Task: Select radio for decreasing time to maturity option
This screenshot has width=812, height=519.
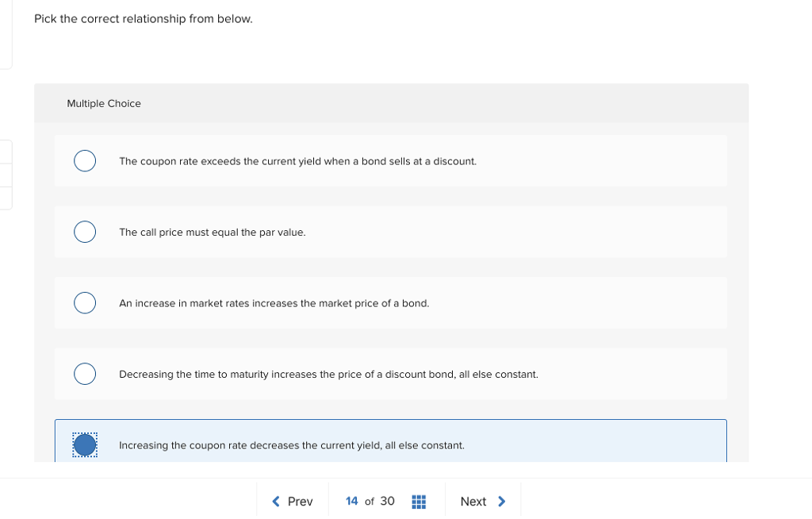Action: 85,374
